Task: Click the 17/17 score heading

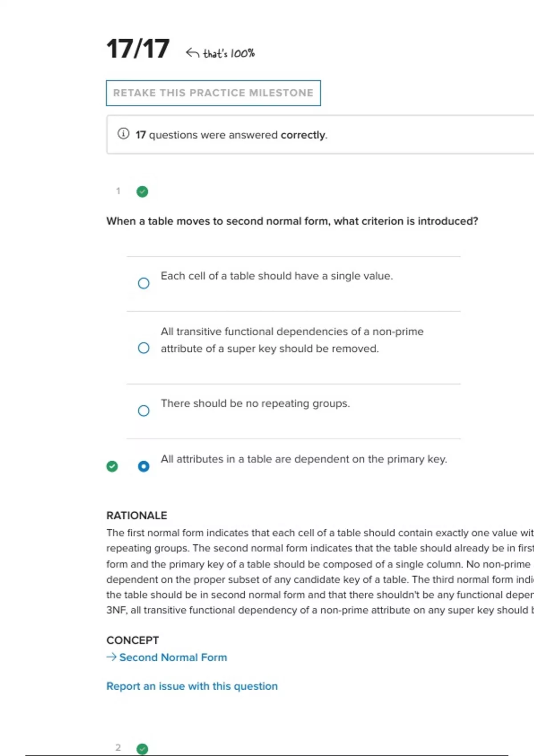Action: pos(138,49)
